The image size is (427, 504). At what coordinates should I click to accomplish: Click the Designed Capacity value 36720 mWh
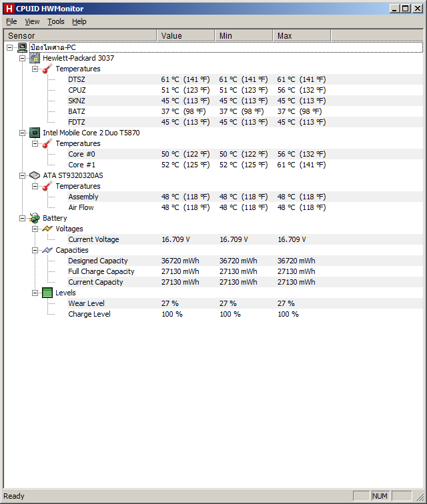(180, 261)
